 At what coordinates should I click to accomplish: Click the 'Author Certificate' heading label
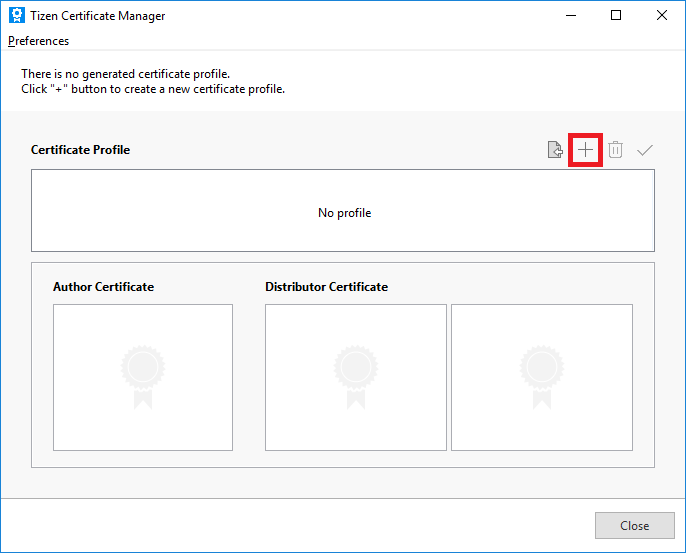pyautogui.click(x=103, y=287)
